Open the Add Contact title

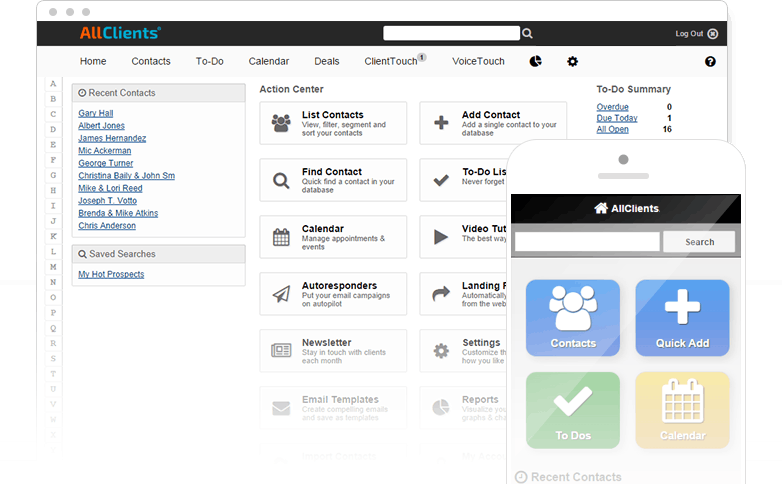[491, 115]
